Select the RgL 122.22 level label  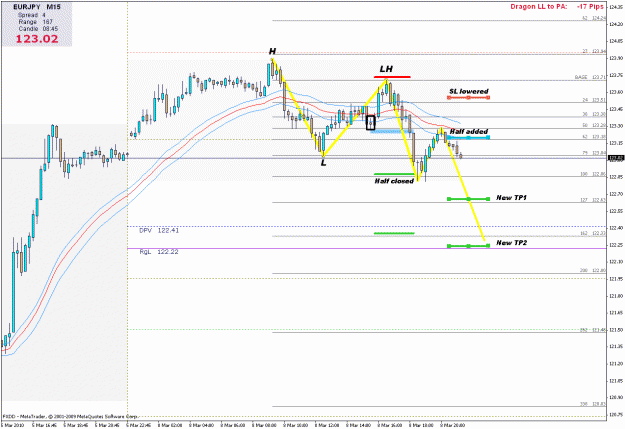pyautogui.click(x=159, y=252)
